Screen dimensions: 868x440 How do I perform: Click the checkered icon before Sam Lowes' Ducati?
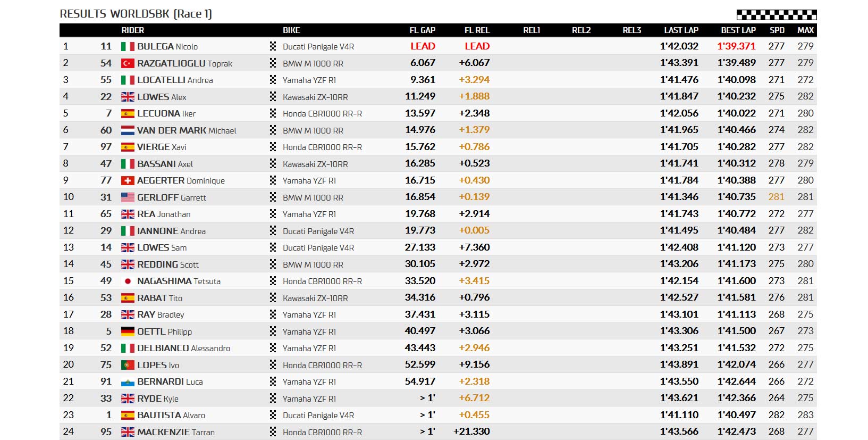tap(273, 247)
